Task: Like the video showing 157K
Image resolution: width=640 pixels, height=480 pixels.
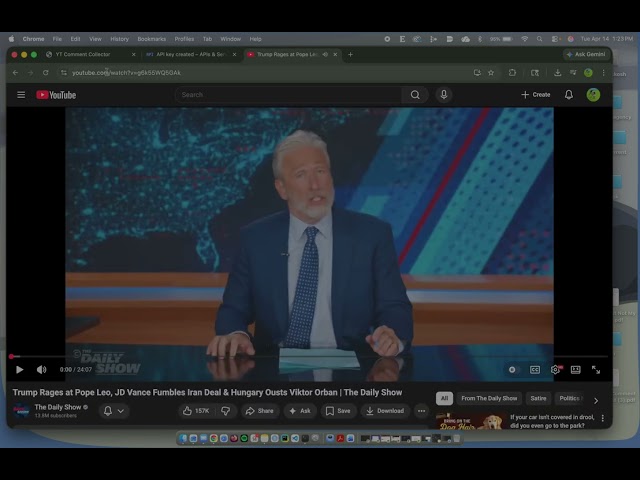Action: tap(196, 411)
